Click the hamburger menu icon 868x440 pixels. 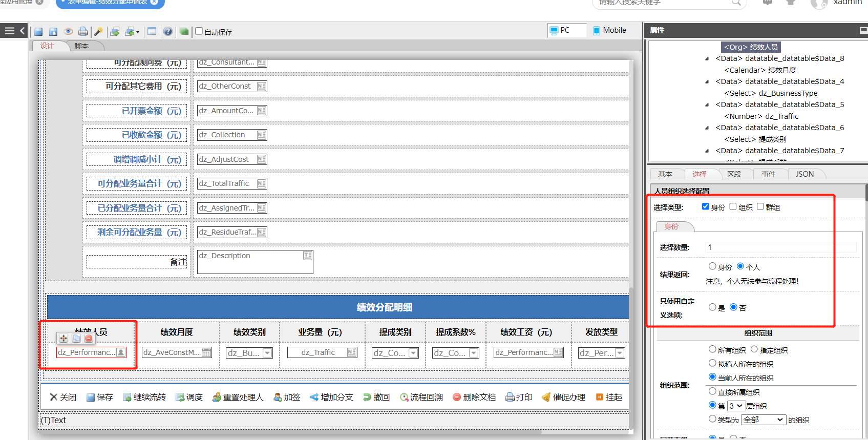9,31
